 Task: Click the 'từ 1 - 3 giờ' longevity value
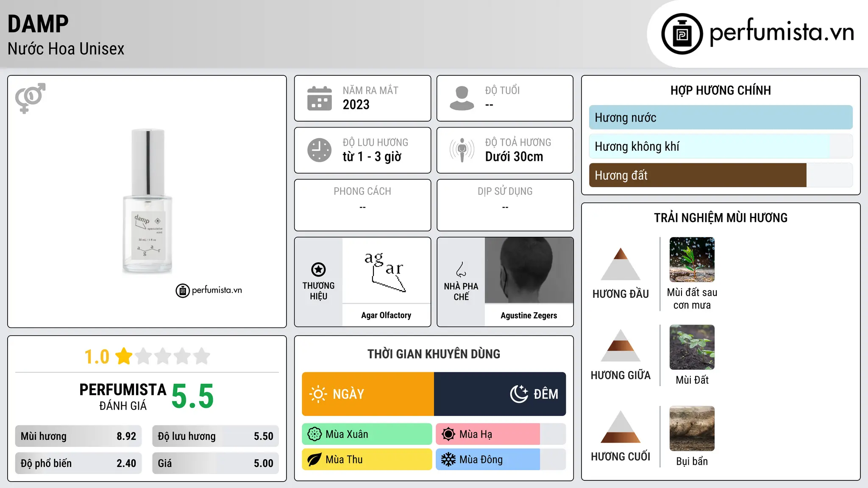click(x=372, y=157)
